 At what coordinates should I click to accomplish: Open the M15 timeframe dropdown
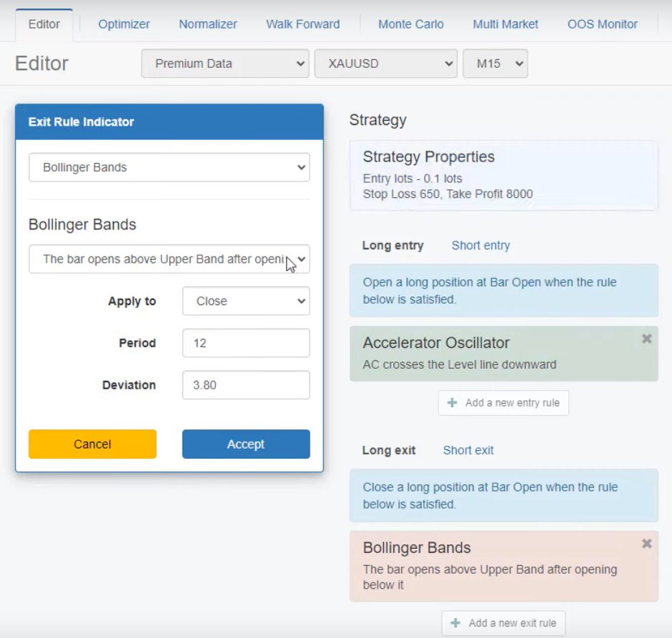(495, 64)
